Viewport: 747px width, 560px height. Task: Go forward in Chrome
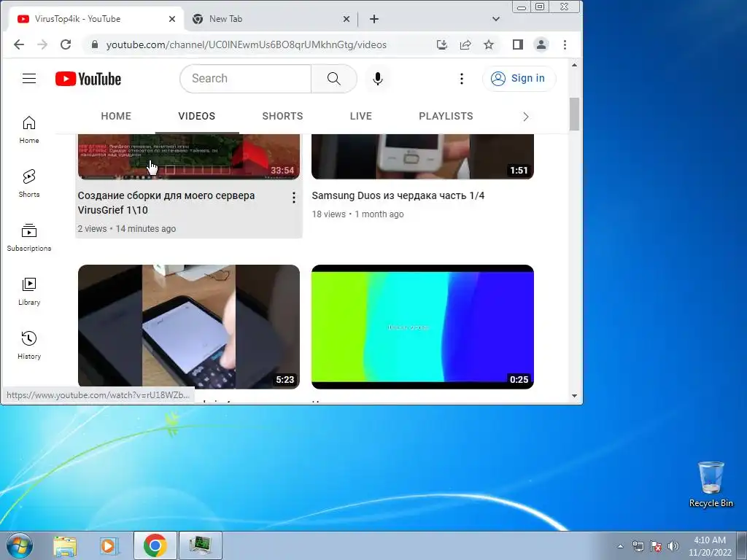(42, 44)
